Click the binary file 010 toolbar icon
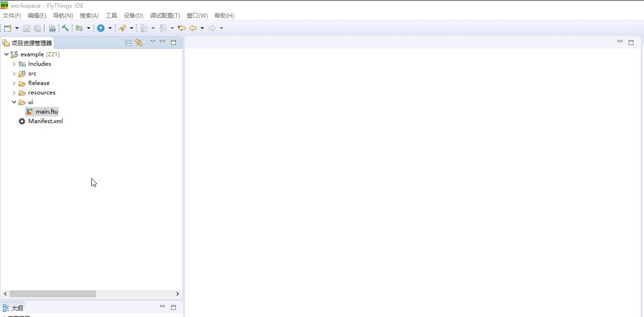This screenshot has width=644, height=317. coord(52,28)
